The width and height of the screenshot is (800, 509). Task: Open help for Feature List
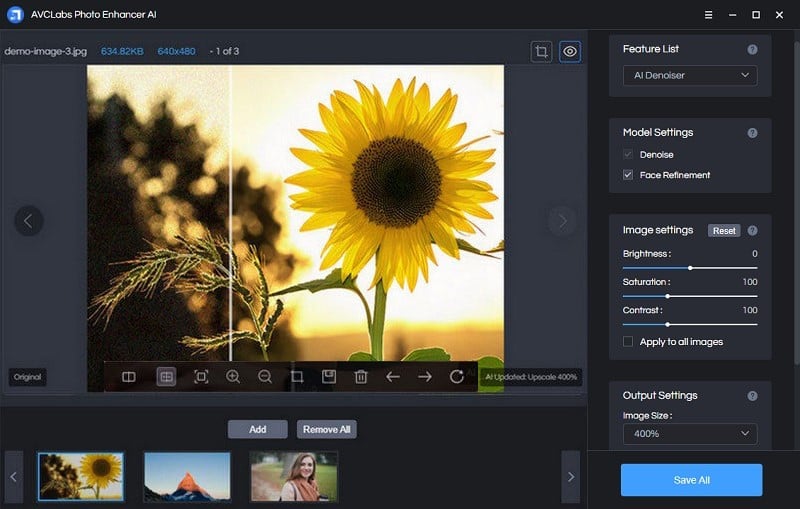(752, 49)
